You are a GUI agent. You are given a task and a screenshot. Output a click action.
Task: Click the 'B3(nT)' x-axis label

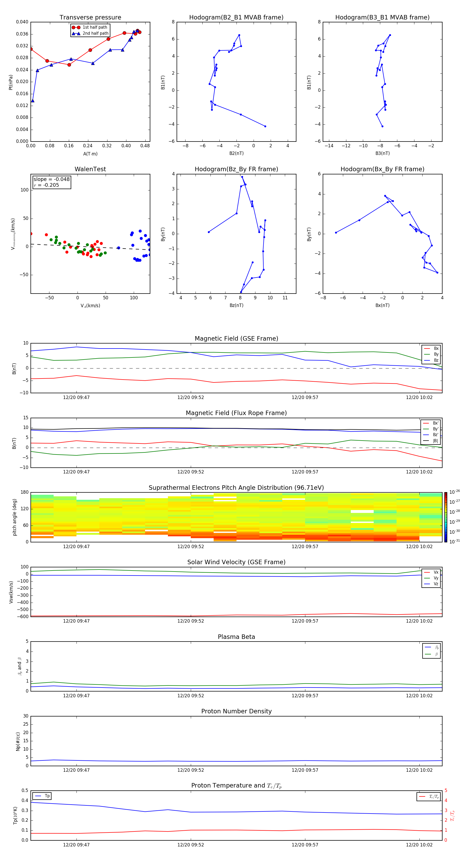coord(382,154)
